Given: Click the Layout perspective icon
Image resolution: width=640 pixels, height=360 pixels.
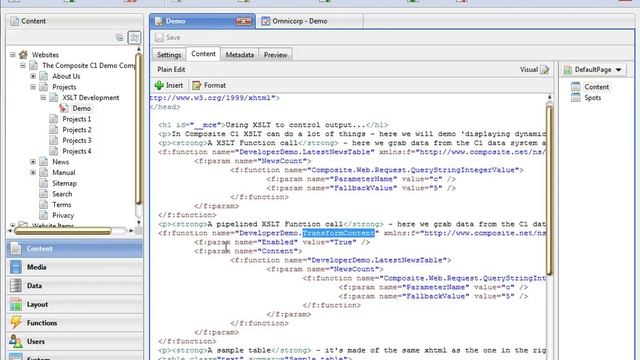Looking at the screenshot, I should pyautogui.click(x=16, y=304).
